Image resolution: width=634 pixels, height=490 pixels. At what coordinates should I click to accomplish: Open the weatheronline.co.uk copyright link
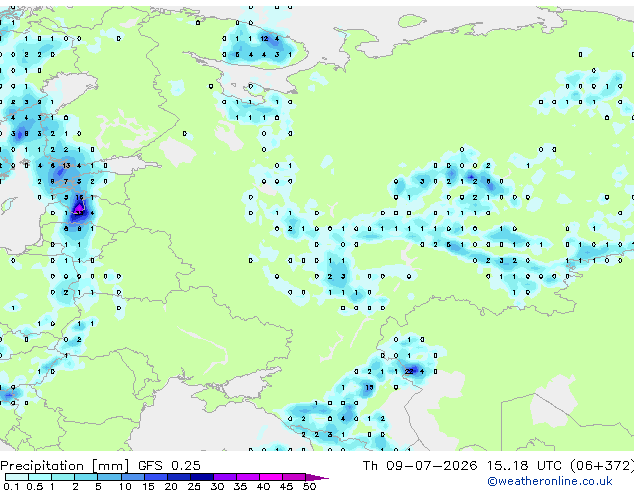549,481
